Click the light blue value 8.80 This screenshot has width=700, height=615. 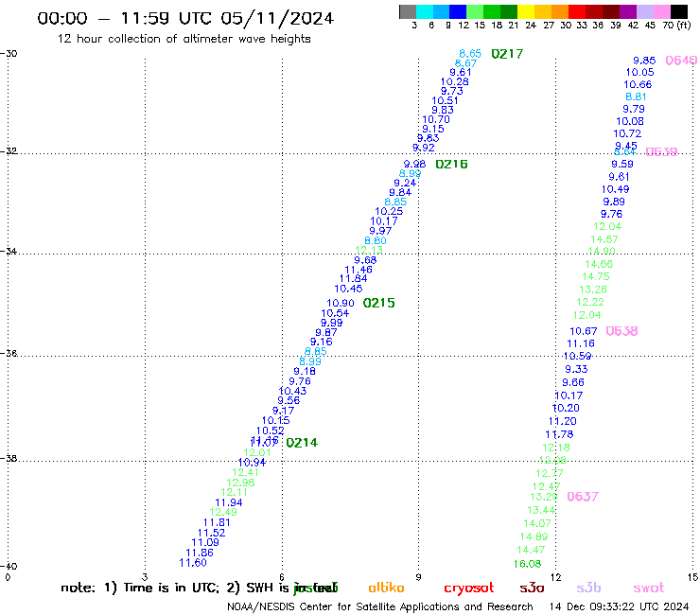[x=376, y=240]
